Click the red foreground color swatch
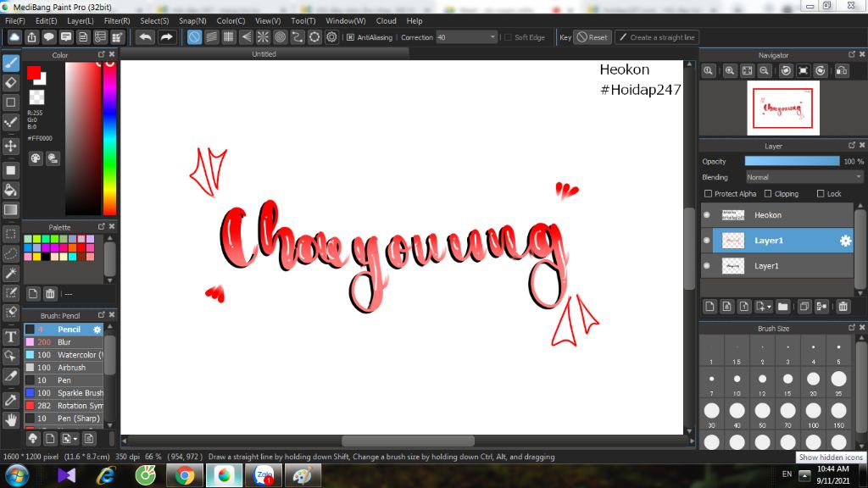The image size is (868, 488). [x=34, y=73]
